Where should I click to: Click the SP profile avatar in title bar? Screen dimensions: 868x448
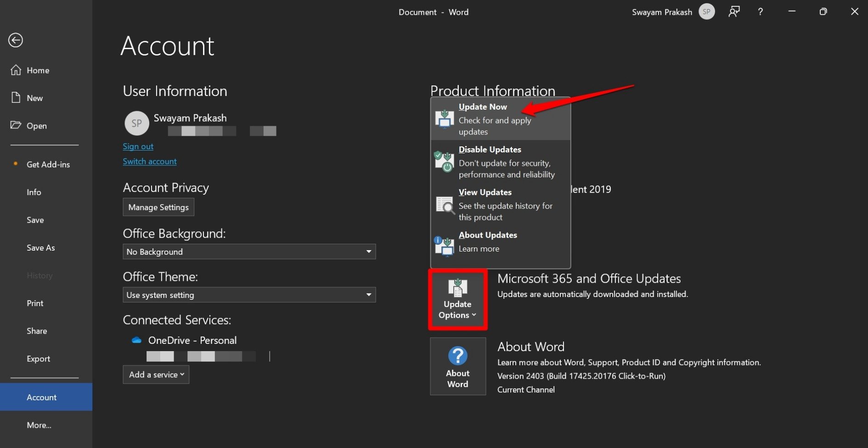click(706, 12)
